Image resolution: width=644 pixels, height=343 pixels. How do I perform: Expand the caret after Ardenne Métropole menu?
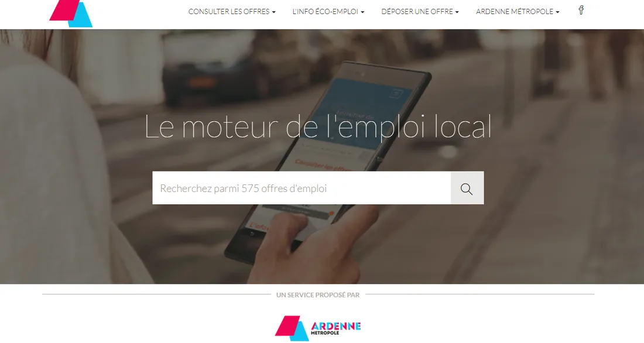coord(557,12)
